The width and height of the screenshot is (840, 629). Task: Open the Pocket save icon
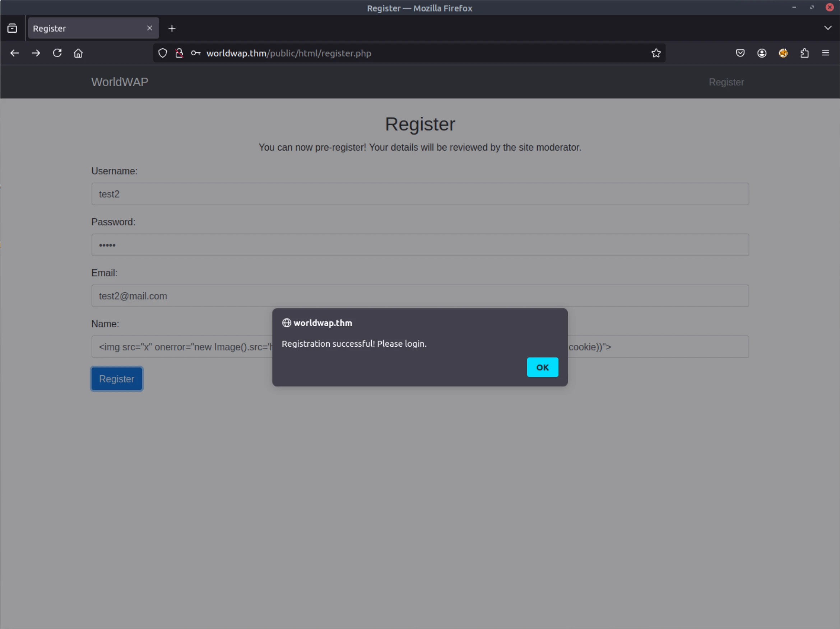pos(740,53)
